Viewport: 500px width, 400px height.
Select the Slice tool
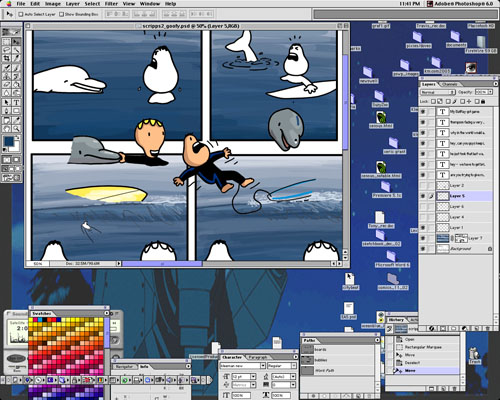tap(16, 58)
